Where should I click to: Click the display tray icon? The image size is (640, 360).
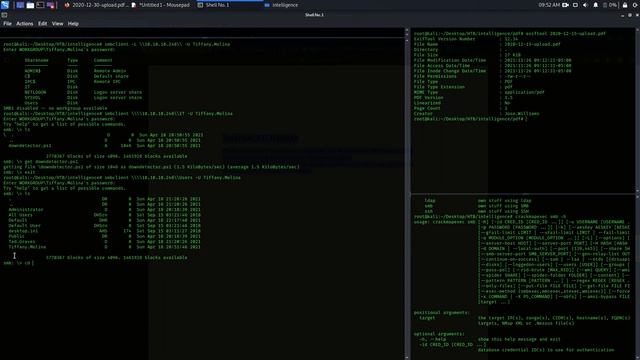pos(575,5)
